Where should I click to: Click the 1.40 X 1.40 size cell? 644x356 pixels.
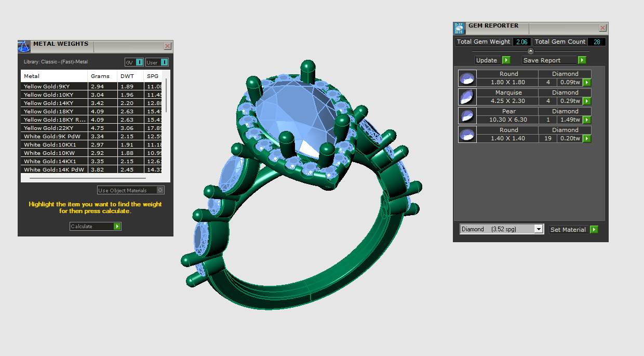[x=508, y=139]
